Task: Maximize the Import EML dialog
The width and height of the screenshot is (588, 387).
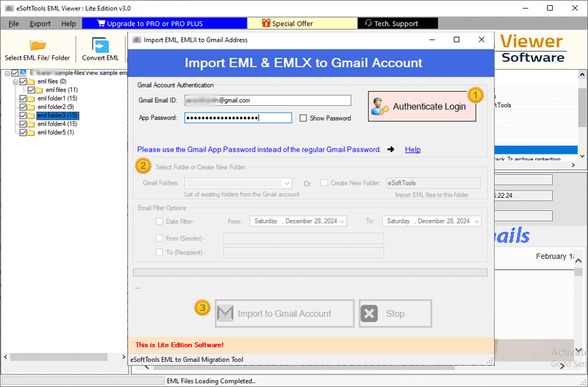Action: (x=456, y=40)
